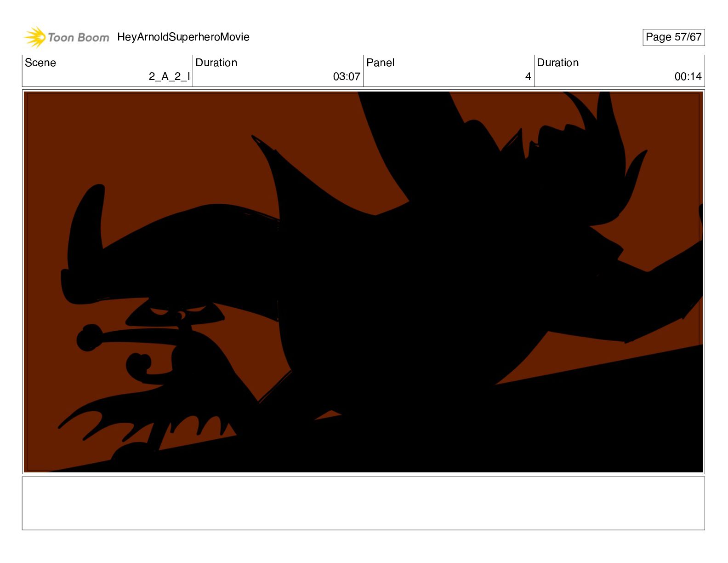
Task: Click the Duration label above 00:14
Action: click(x=558, y=63)
